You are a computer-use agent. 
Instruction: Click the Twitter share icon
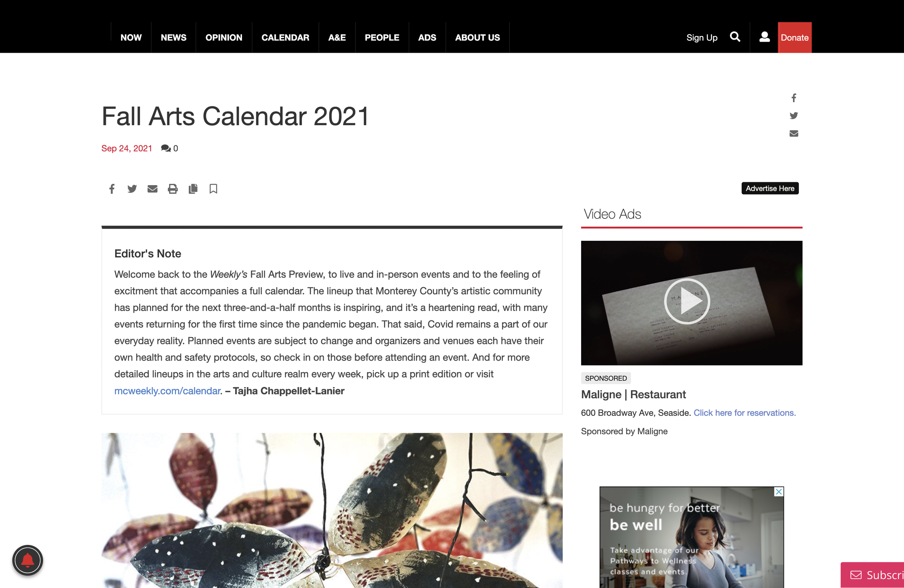[x=132, y=189]
